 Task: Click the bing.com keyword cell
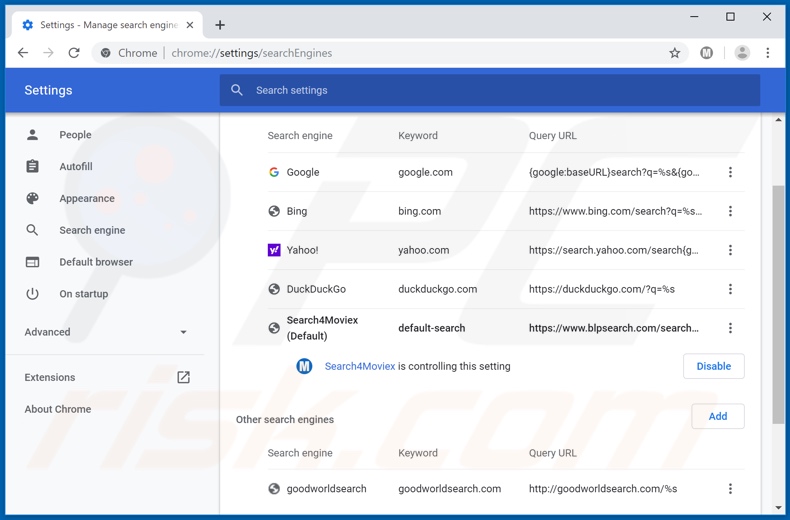[x=419, y=211]
